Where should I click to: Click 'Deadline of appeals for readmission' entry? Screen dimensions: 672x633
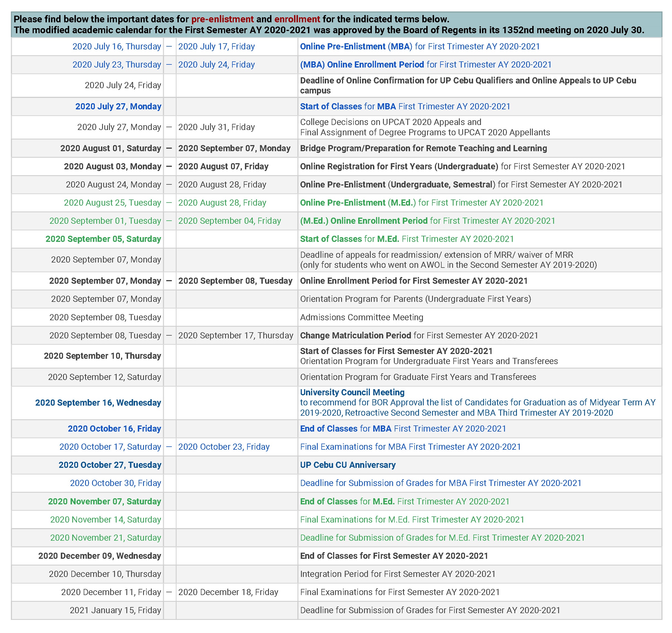[x=448, y=260]
